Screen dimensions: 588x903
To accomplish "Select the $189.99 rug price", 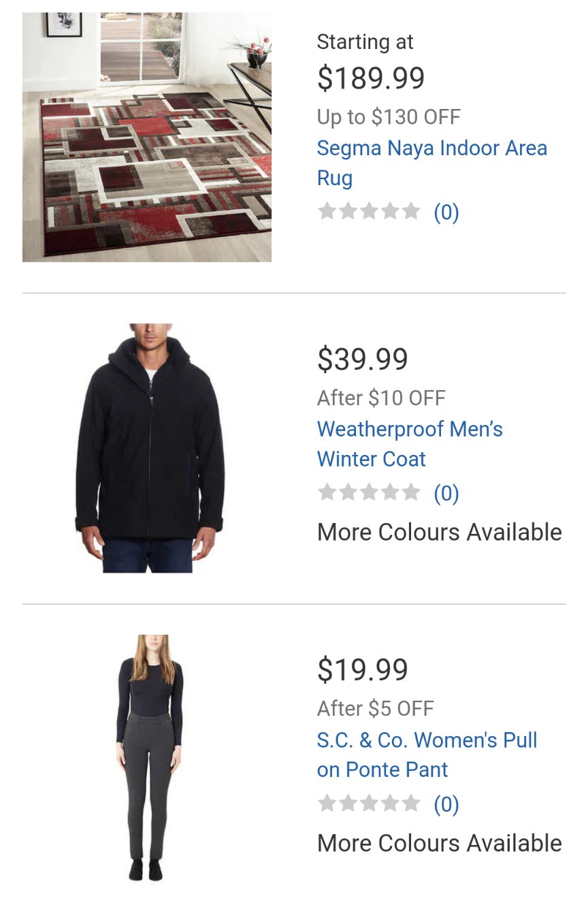I will 371,78.
